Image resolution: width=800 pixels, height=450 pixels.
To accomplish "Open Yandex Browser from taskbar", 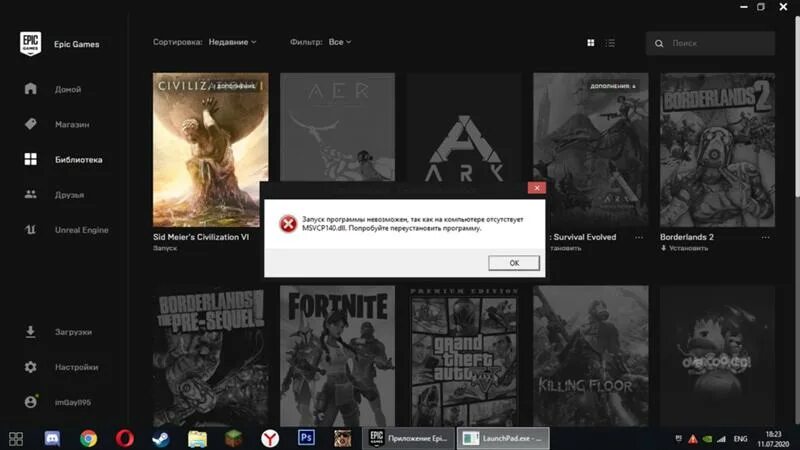I will click(270, 438).
